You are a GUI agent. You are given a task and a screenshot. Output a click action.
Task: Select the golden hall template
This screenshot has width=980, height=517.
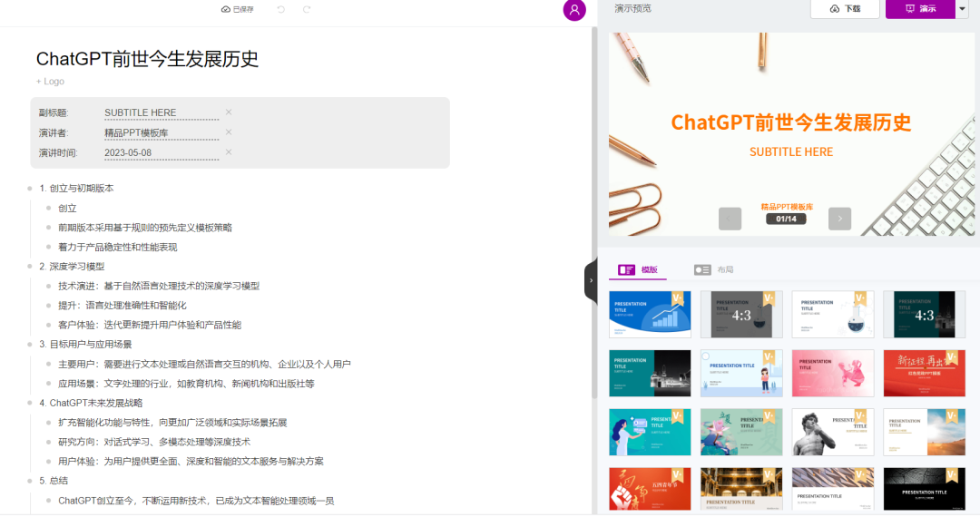click(741, 489)
